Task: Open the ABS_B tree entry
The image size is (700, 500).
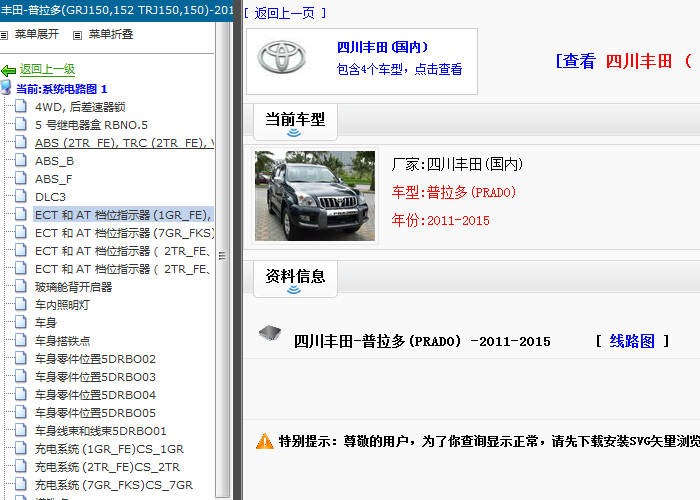Action: [x=54, y=161]
